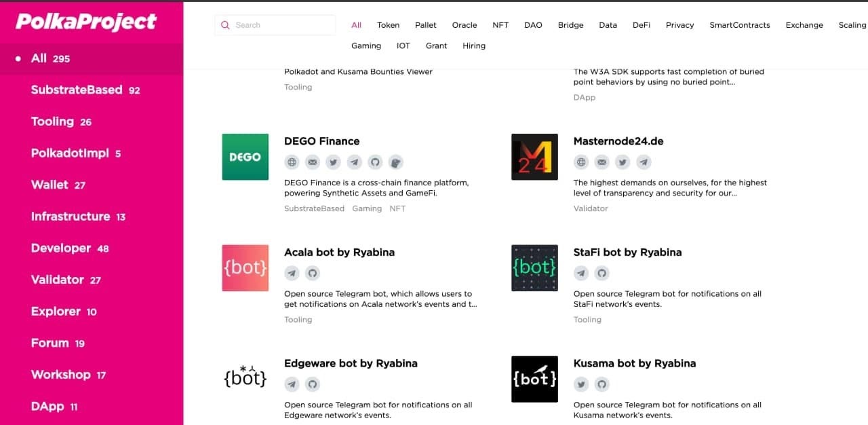Viewport: 868px width, 425px height.
Task: Choose Workshop 17 category in sidebar
Action: 92,375
